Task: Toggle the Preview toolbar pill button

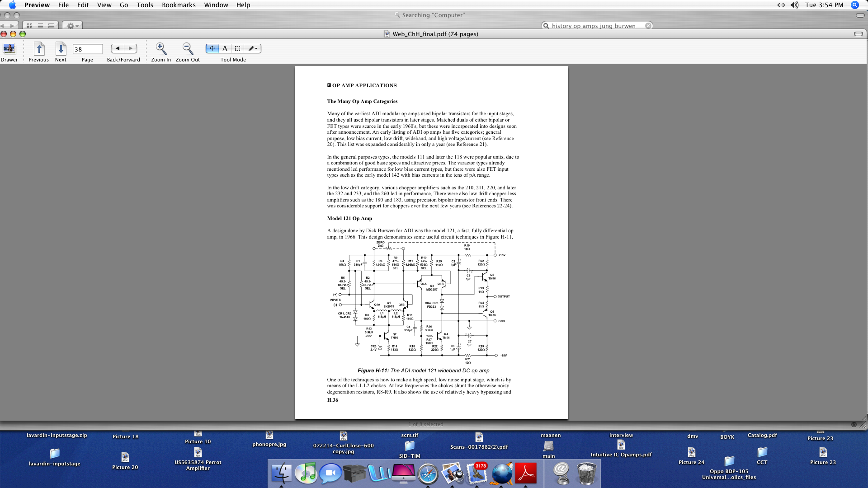Action: point(858,34)
